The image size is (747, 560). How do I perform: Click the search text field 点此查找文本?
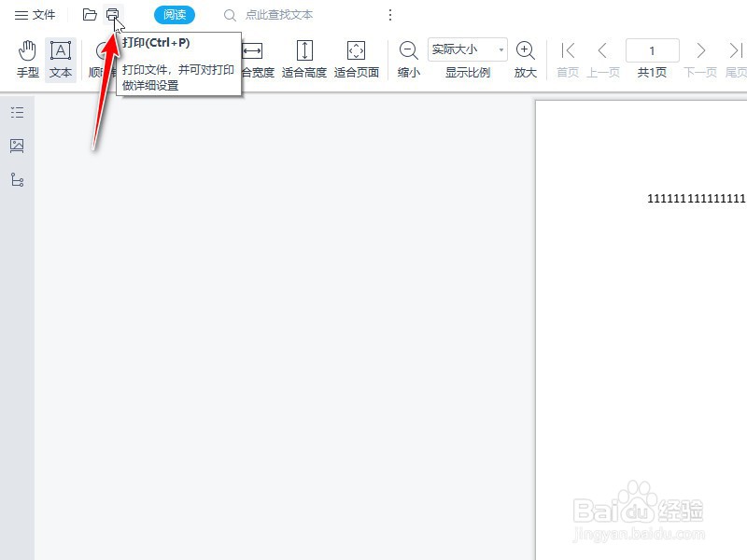[x=278, y=15]
